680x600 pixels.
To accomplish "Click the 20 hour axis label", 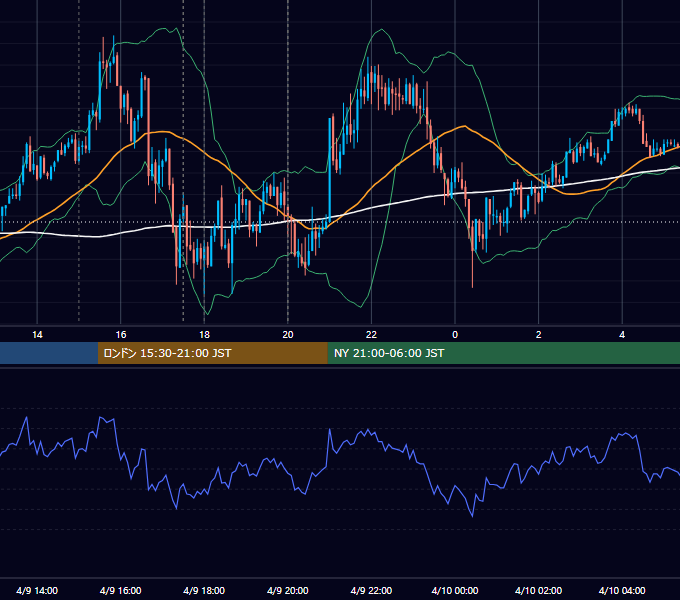I will point(288,335).
